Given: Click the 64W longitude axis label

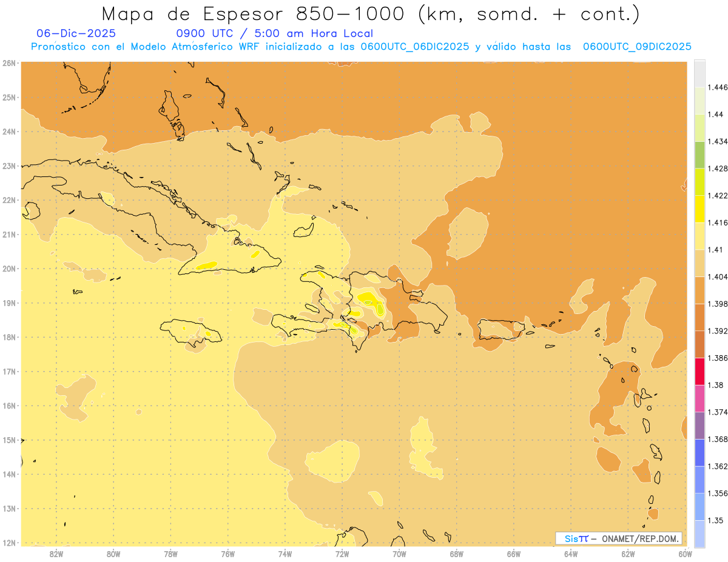Looking at the screenshot, I should [x=571, y=554].
